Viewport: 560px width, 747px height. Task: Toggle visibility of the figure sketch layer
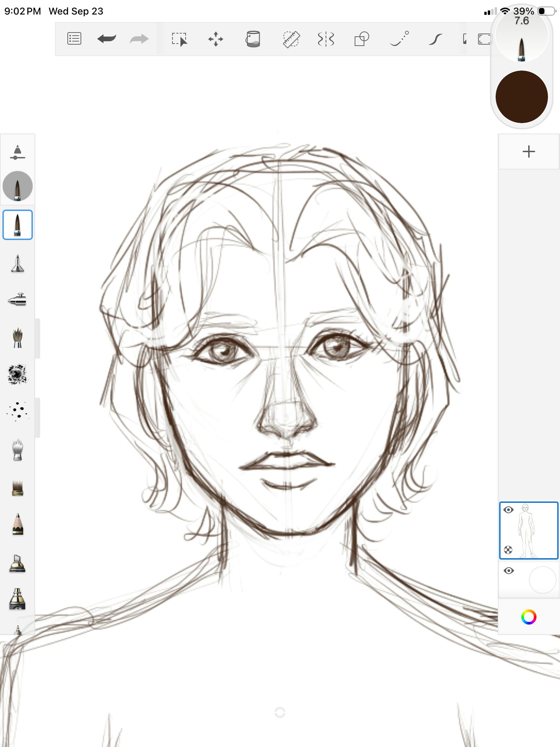click(508, 510)
